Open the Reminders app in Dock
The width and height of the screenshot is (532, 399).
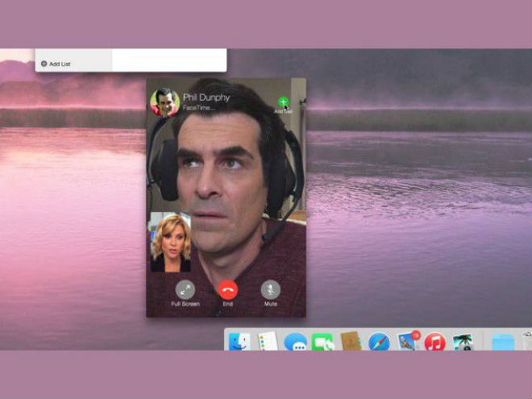(267, 342)
